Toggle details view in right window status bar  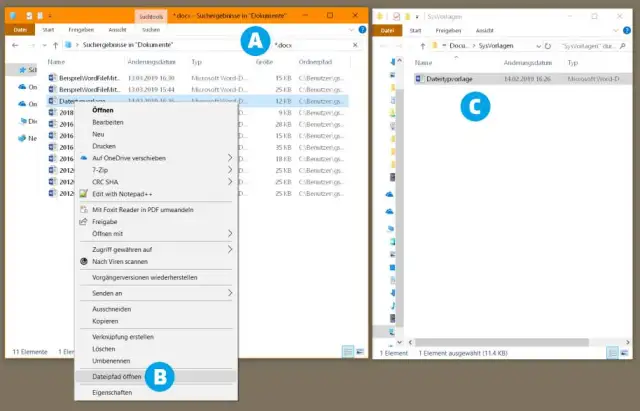coord(612,351)
